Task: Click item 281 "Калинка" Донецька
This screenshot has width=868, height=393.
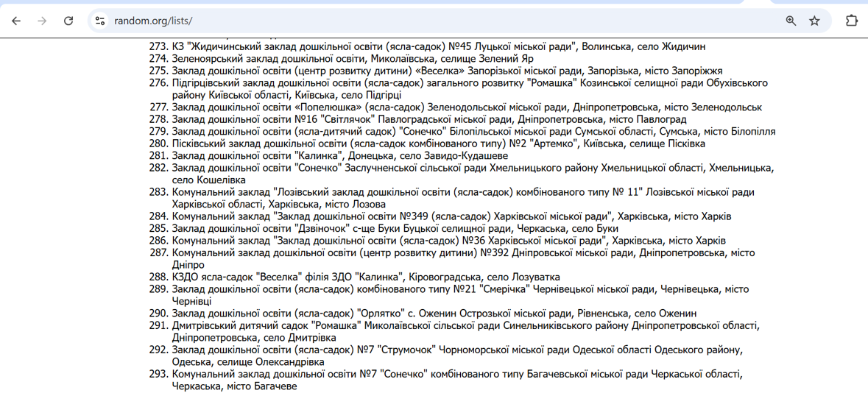Action: click(339, 155)
